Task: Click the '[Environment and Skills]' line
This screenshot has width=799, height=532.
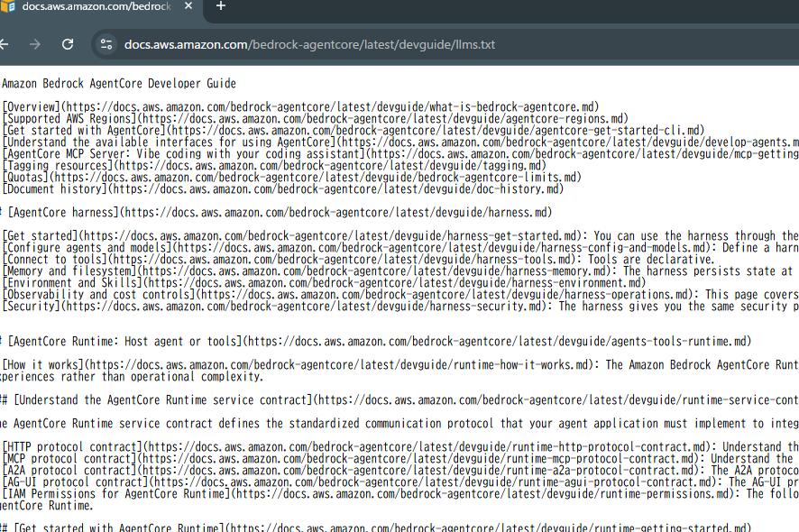Action: 324,283
